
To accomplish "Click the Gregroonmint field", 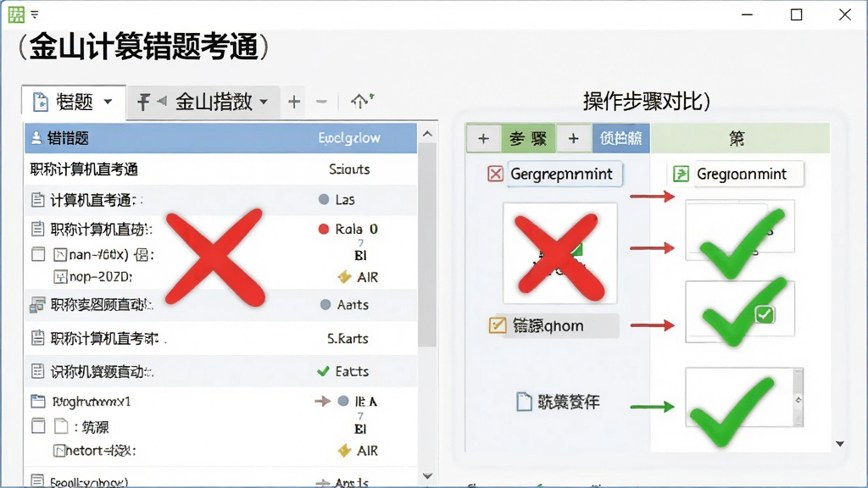I will tap(749, 174).
